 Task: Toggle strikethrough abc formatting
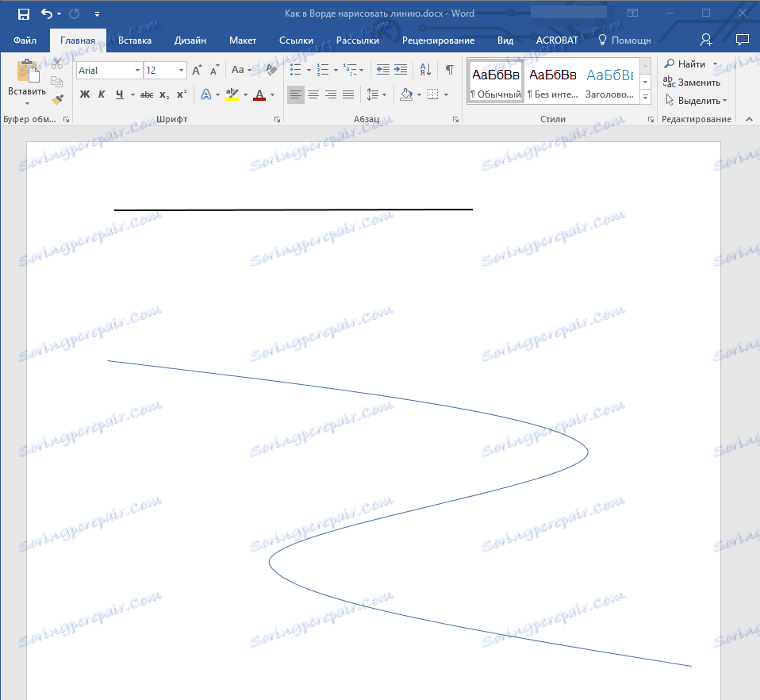[x=147, y=94]
